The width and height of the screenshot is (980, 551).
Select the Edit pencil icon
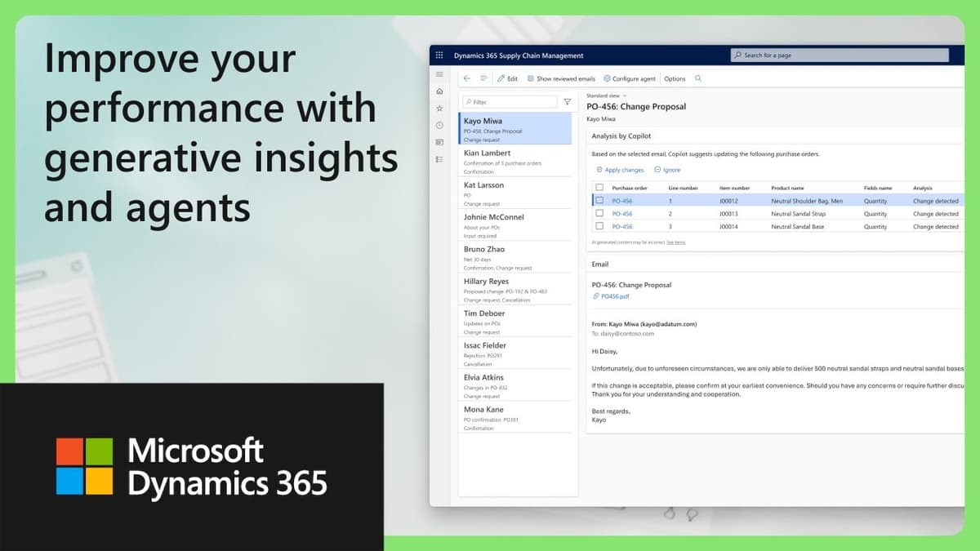coord(501,78)
